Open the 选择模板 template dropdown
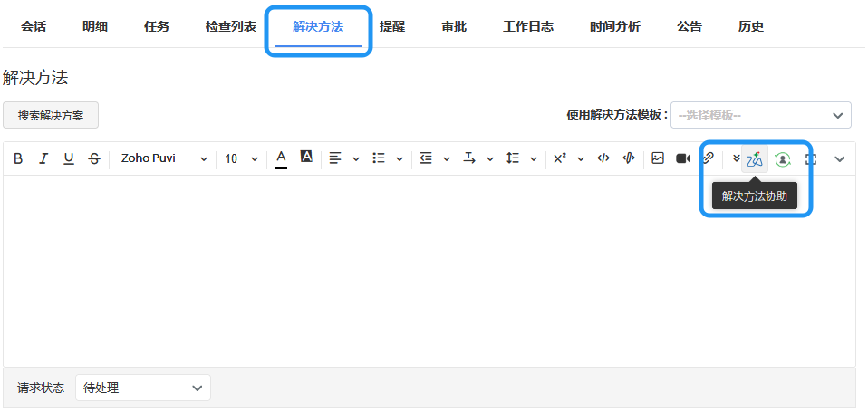The height and width of the screenshot is (412, 868). tap(760, 115)
